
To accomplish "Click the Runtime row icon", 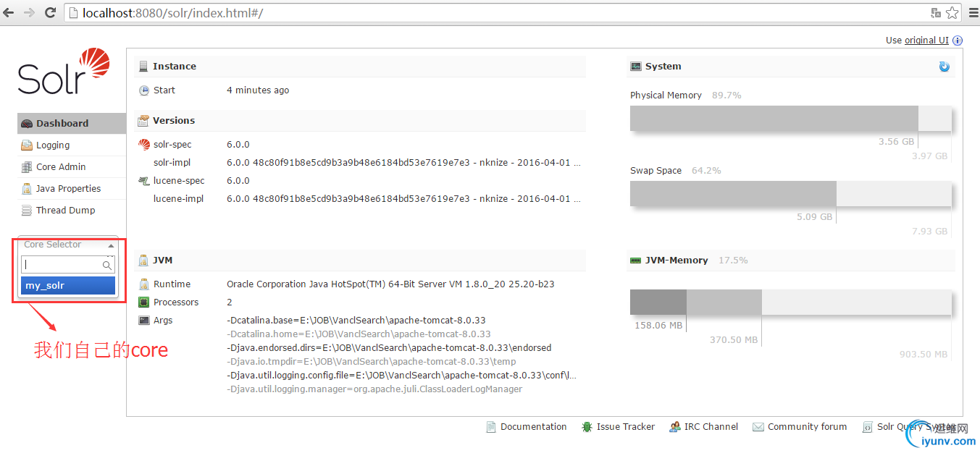I will point(144,284).
